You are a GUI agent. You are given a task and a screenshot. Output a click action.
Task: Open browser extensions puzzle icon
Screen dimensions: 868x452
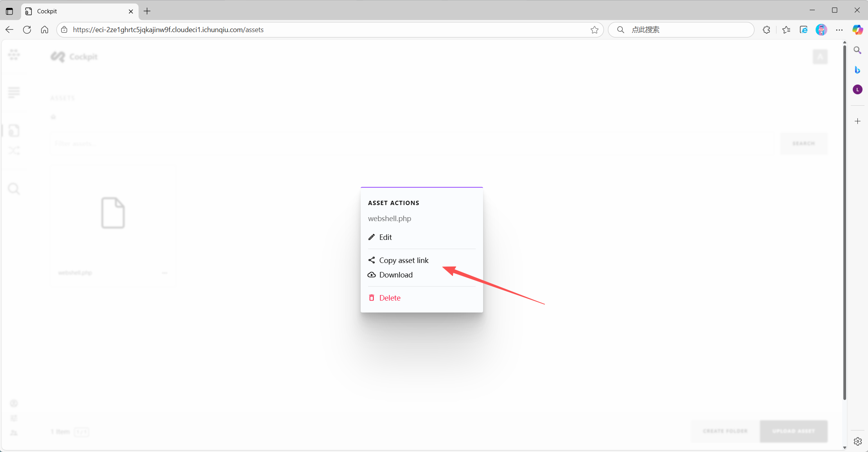click(x=766, y=30)
